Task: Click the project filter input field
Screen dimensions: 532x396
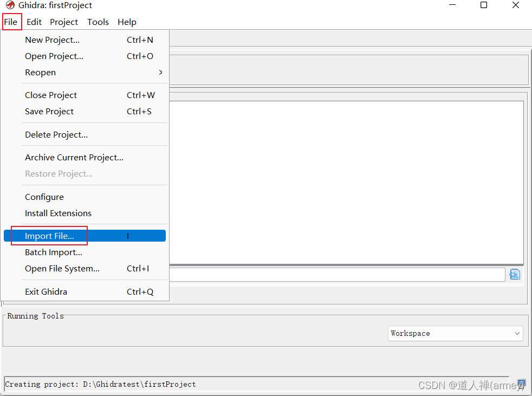Action: tap(338, 275)
